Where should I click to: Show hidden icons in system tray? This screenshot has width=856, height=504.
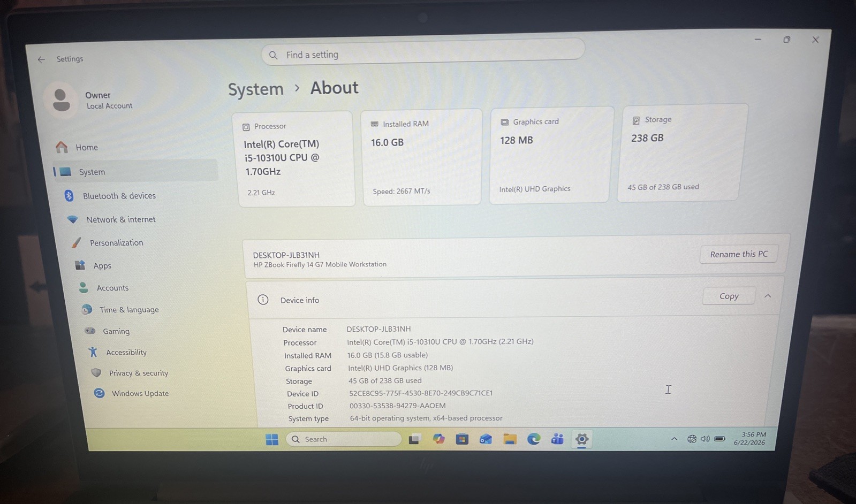[x=674, y=439]
